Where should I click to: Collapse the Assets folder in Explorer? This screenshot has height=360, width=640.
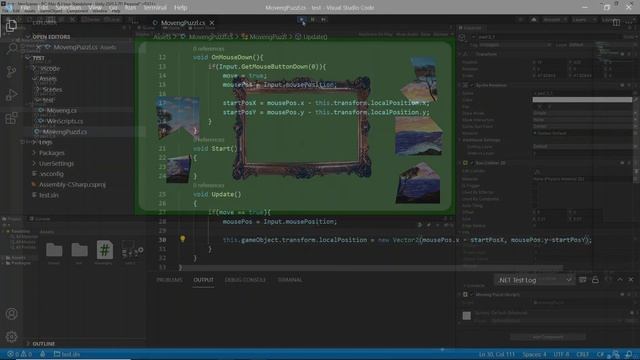tap(48, 79)
